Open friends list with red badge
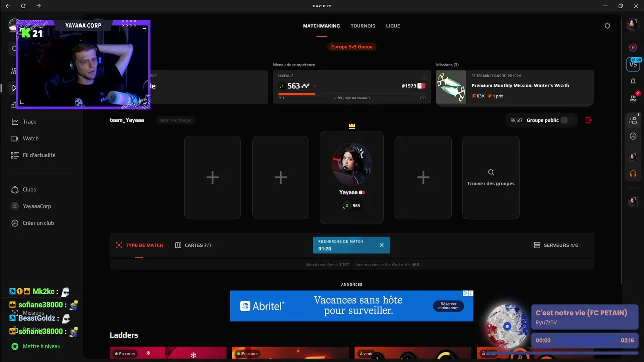The height and width of the screenshot is (362, 644). click(x=633, y=98)
